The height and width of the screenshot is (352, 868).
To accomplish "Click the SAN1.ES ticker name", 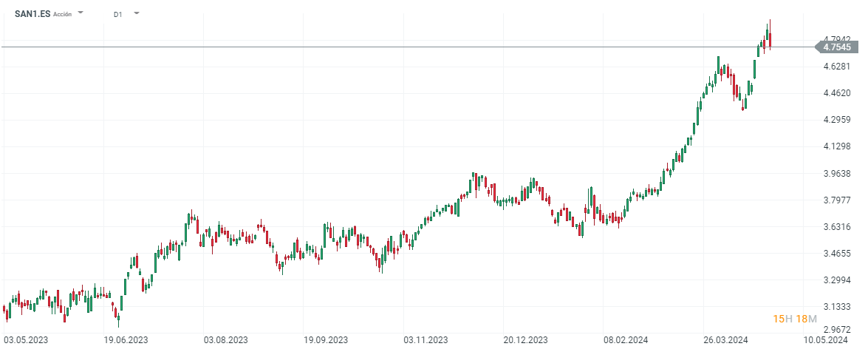I will click(x=33, y=14).
